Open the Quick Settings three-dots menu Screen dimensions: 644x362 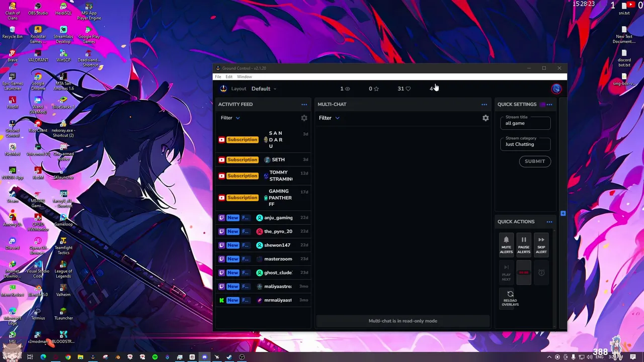coord(549,105)
